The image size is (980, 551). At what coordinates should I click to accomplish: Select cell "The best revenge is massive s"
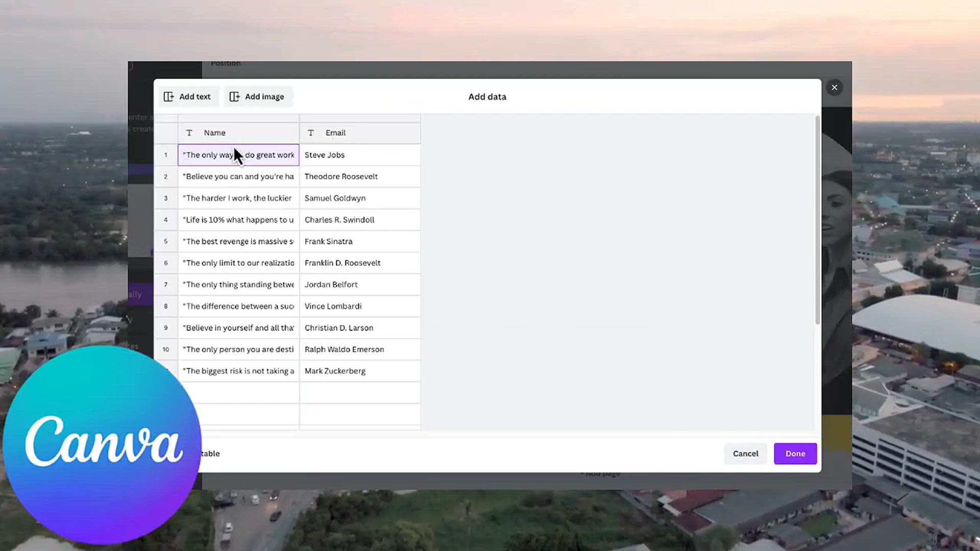pyautogui.click(x=238, y=241)
